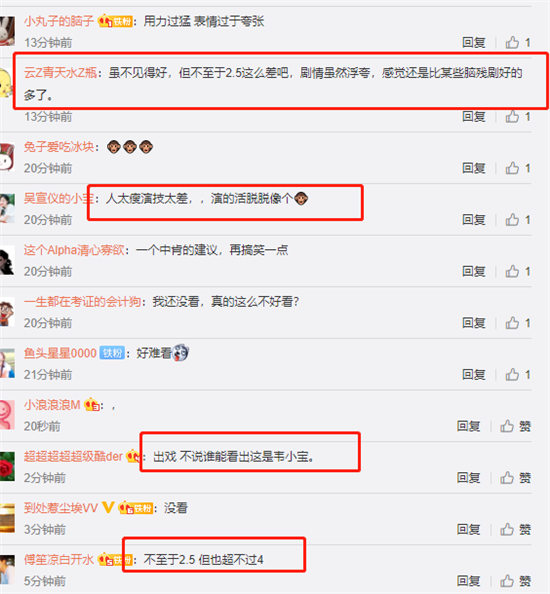Reply to 傅笙凉白开水's comment

pyautogui.click(x=468, y=581)
